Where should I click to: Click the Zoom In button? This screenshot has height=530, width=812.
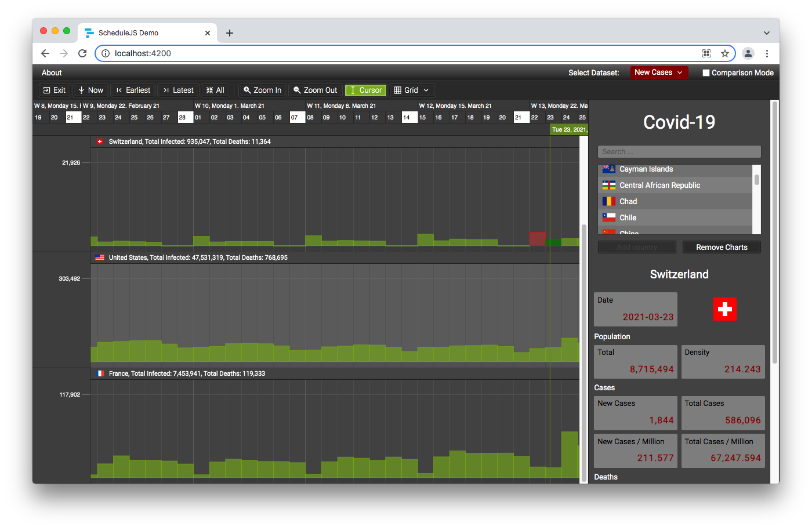[262, 90]
